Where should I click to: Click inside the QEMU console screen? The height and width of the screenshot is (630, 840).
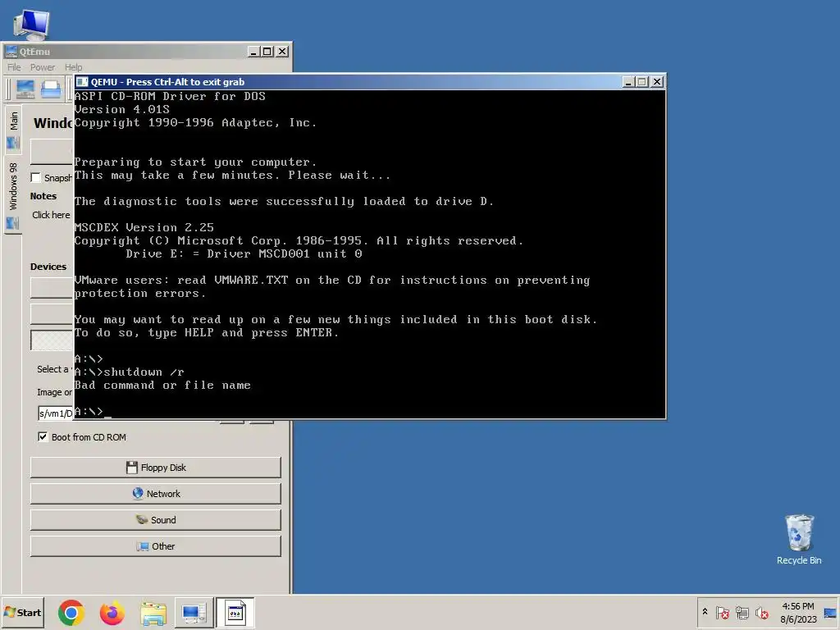pos(370,254)
